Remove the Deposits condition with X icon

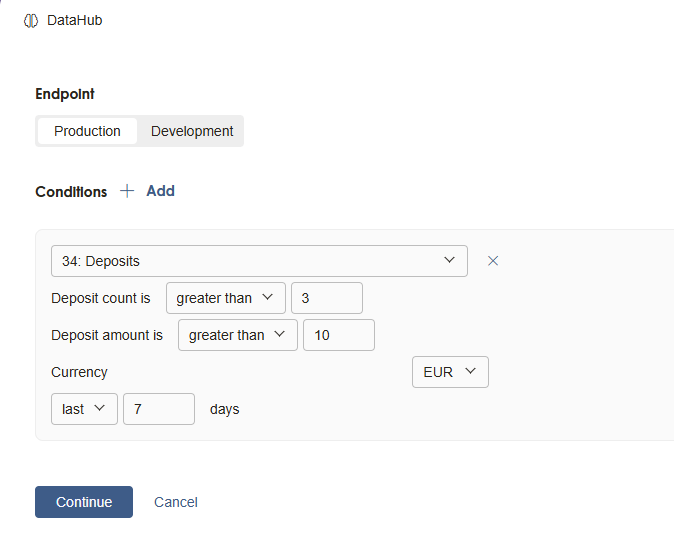[493, 261]
